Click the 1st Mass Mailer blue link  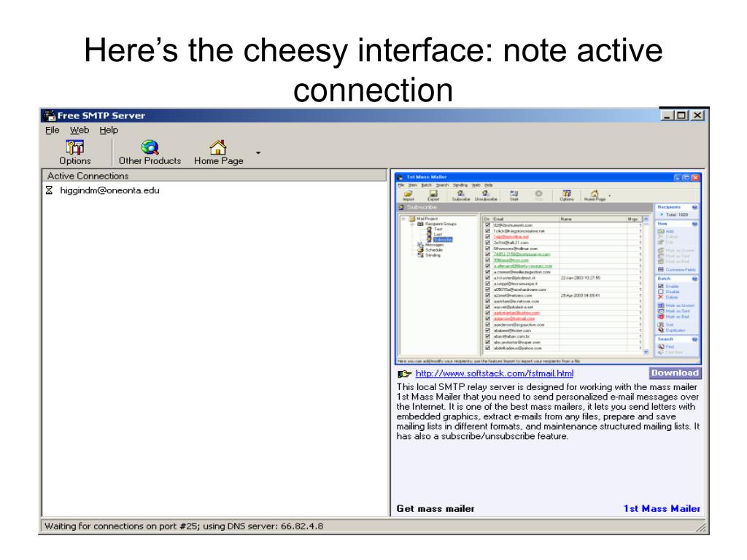(x=662, y=508)
